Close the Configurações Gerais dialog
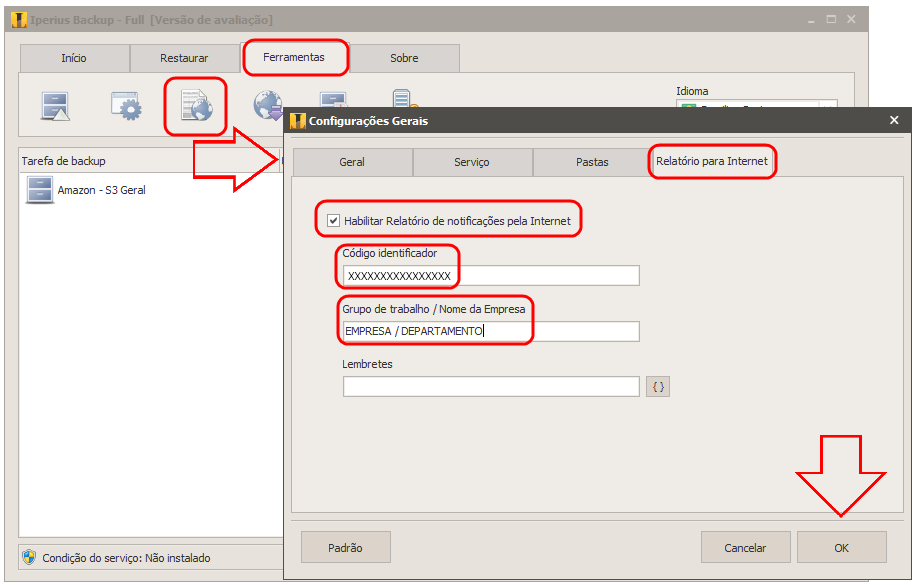This screenshot has height=585, width=917. coord(894,121)
